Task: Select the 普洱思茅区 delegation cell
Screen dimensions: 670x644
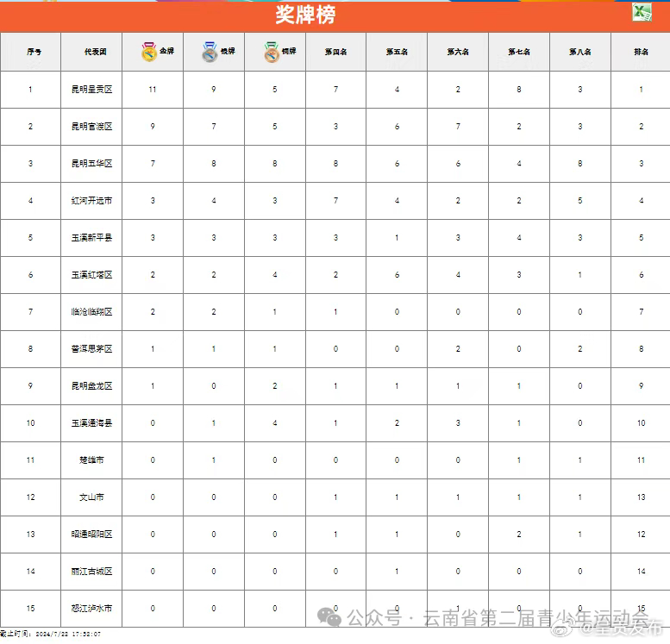Action: point(91,348)
